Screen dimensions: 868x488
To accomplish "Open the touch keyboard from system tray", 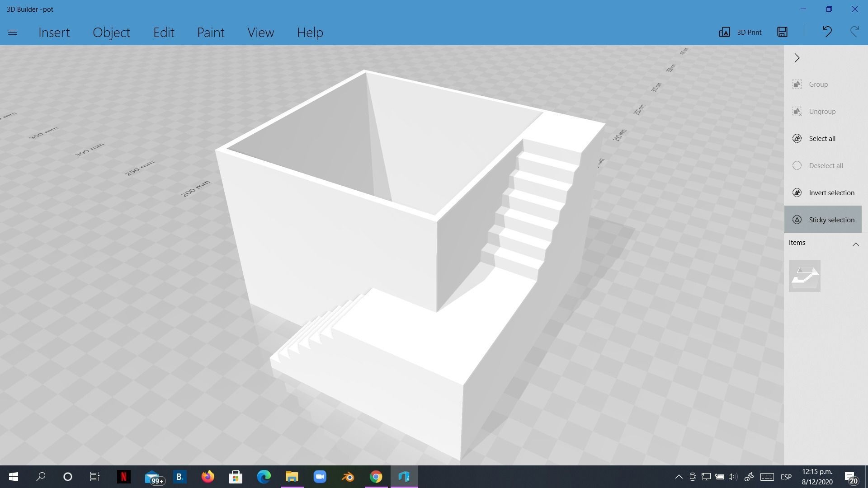I will (767, 477).
